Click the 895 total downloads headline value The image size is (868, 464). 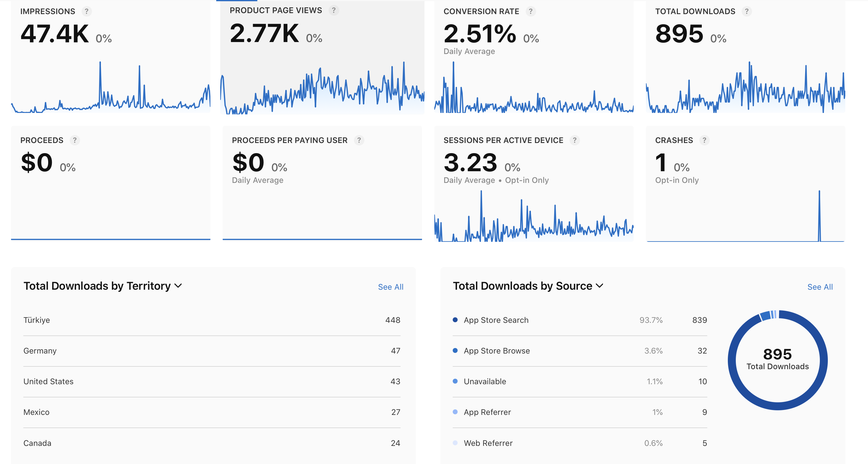[679, 34]
